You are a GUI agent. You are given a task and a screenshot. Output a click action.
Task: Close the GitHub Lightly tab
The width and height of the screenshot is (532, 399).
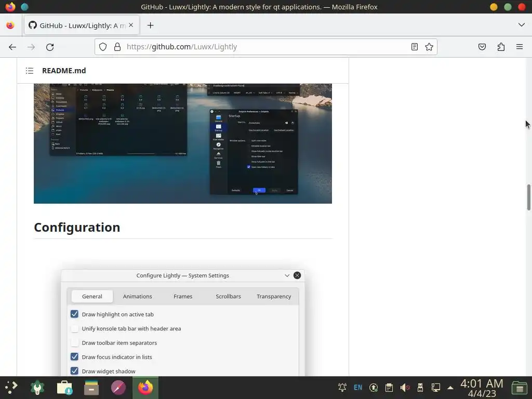131,25
